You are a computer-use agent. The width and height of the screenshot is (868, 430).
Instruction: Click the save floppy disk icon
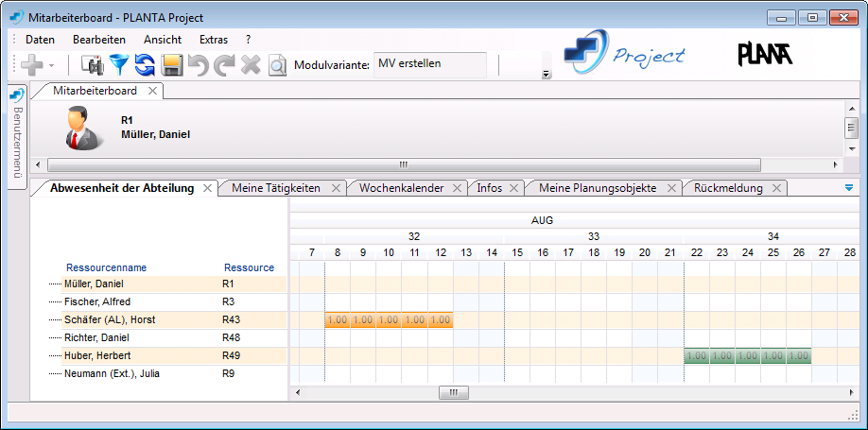pyautogui.click(x=171, y=65)
